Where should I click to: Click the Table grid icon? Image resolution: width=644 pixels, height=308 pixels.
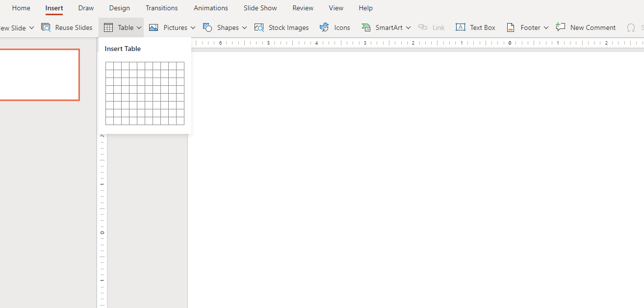(x=108, y=27)
